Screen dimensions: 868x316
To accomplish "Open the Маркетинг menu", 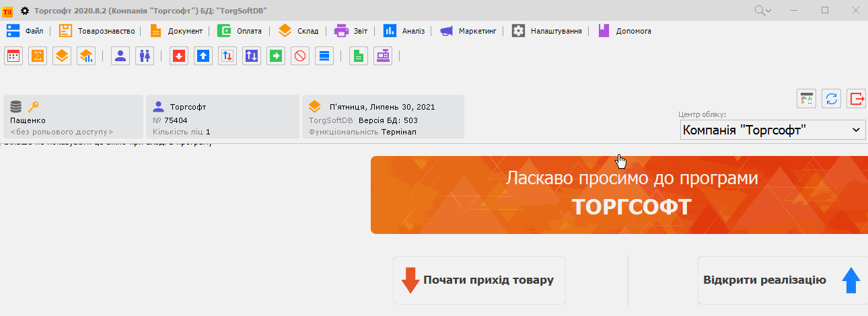I will (468, 31).
